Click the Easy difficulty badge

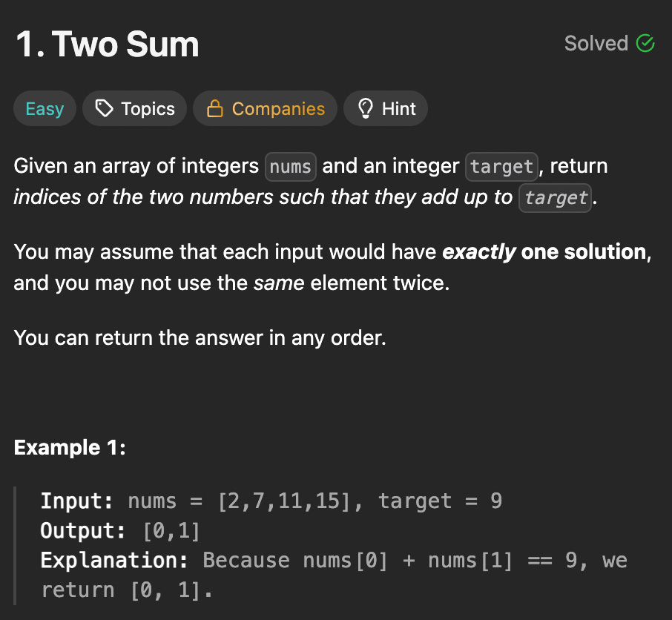click(45, 108)
